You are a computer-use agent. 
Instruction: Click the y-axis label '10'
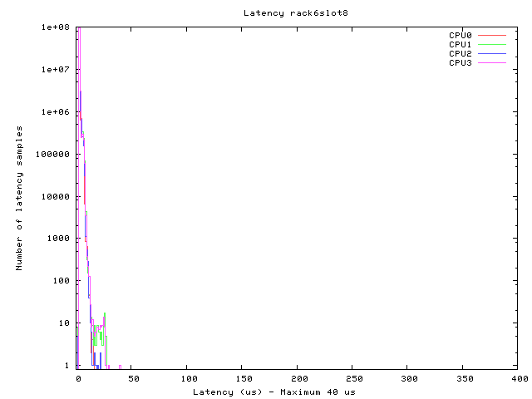point(64,323)
